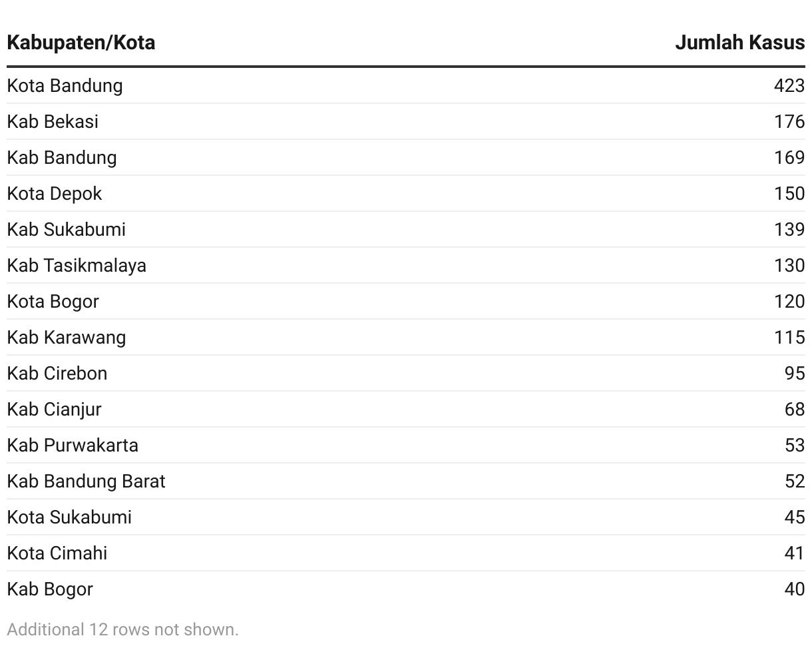Click the value 423 for Kota Bandung
Image resolution: width=812 pixels, height=646 pixels.
[x=789, y=86]
